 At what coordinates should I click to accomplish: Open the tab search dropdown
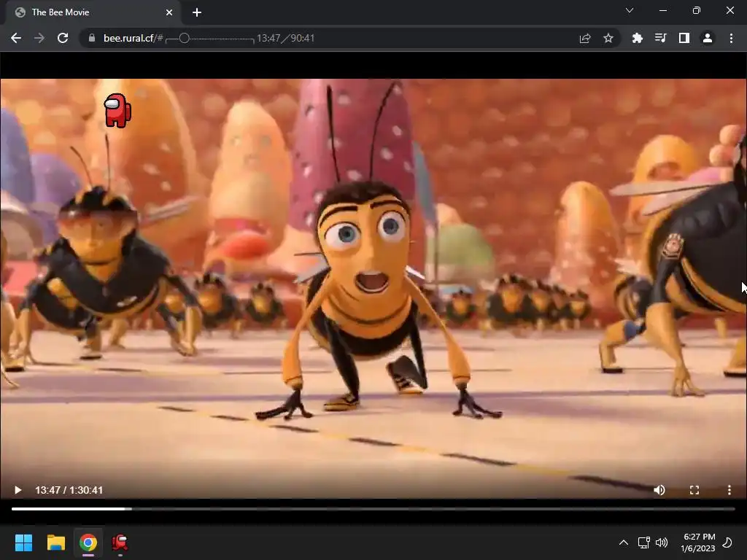click(630, 10)
